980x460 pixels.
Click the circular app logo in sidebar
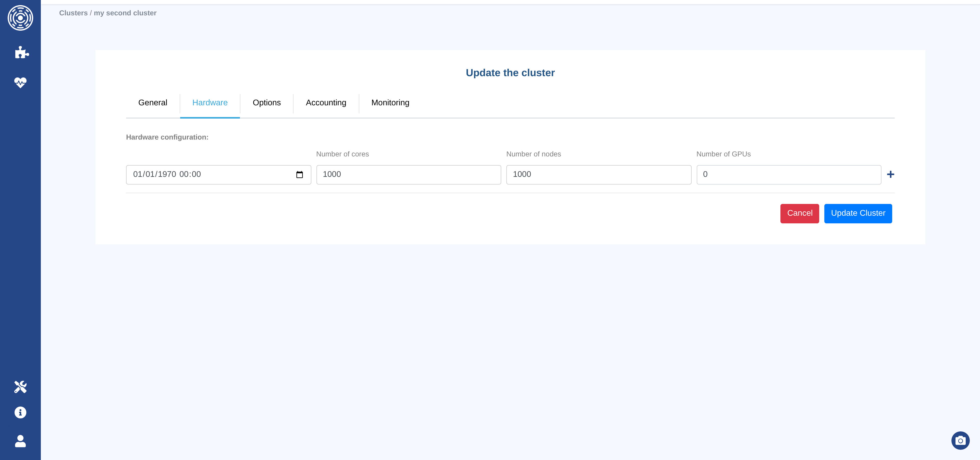click(x=20, y=18)
